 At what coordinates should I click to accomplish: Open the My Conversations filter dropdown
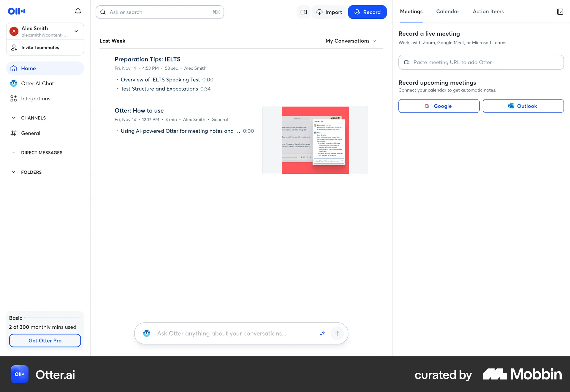[x=351, y=41]
